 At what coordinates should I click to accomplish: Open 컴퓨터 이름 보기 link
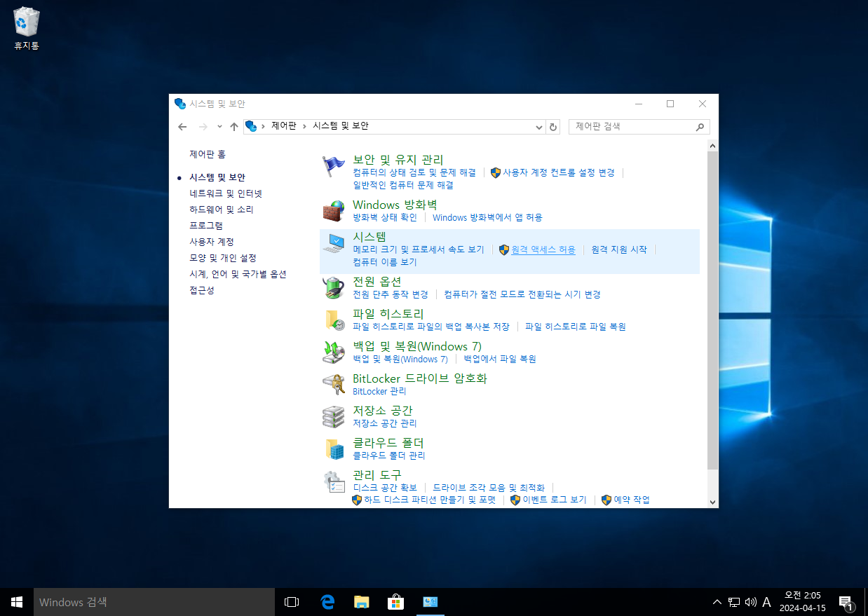(x=385, y=262)
